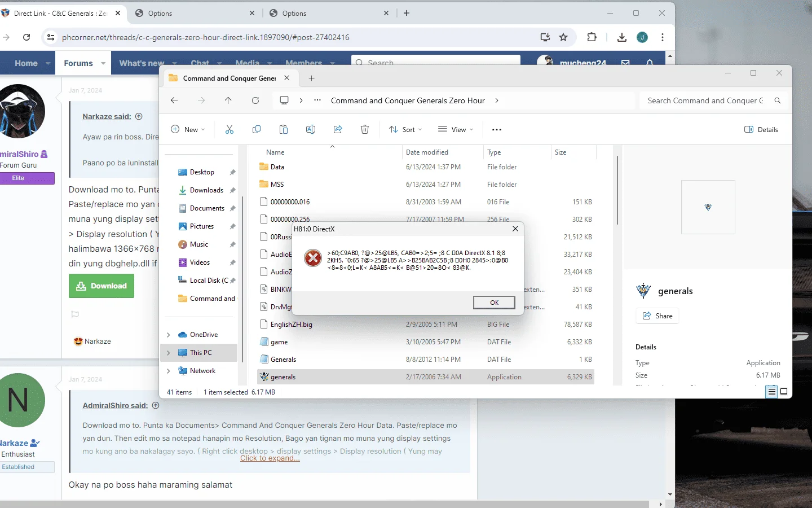The height and width of the screenshot is (508, 812).
Task: Click the green Download button
Action: pos(101,286)
